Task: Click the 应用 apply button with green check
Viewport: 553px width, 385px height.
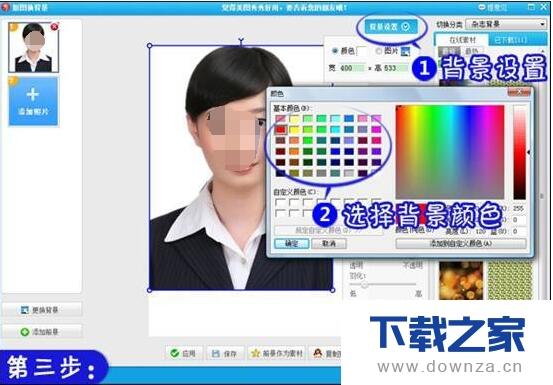Action: tap(184, 353)
